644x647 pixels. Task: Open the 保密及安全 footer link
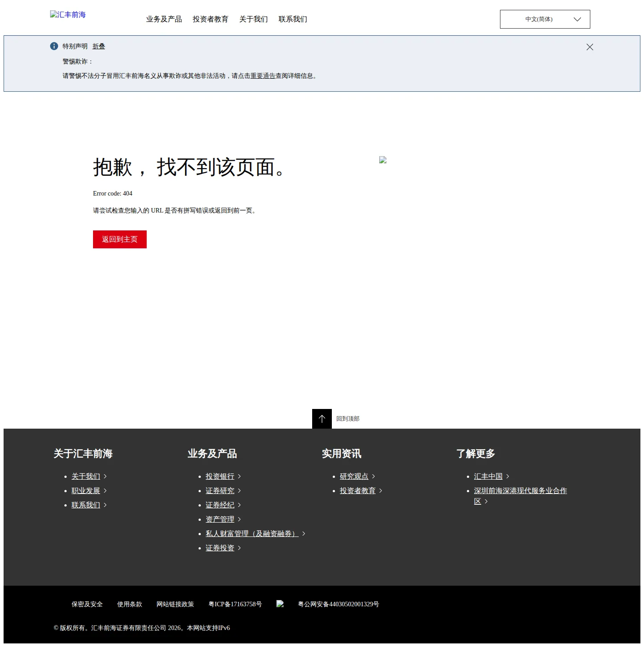87,604
